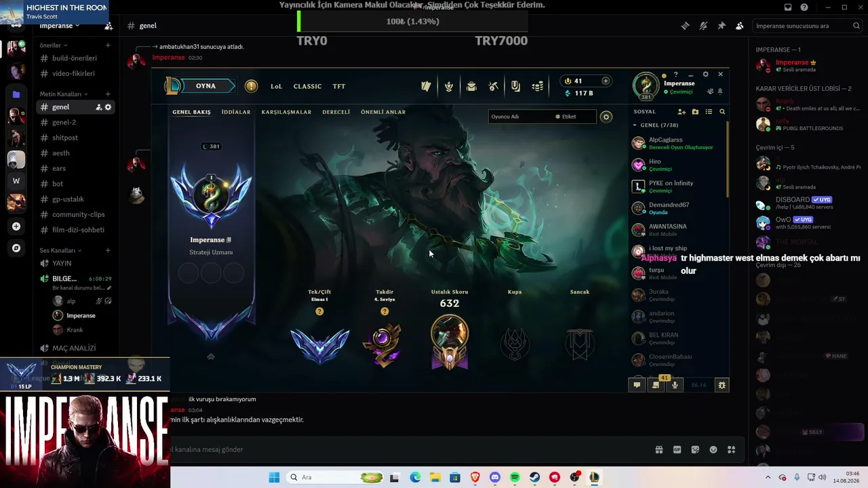Toggle Discord member list visibility

(739, 26)
